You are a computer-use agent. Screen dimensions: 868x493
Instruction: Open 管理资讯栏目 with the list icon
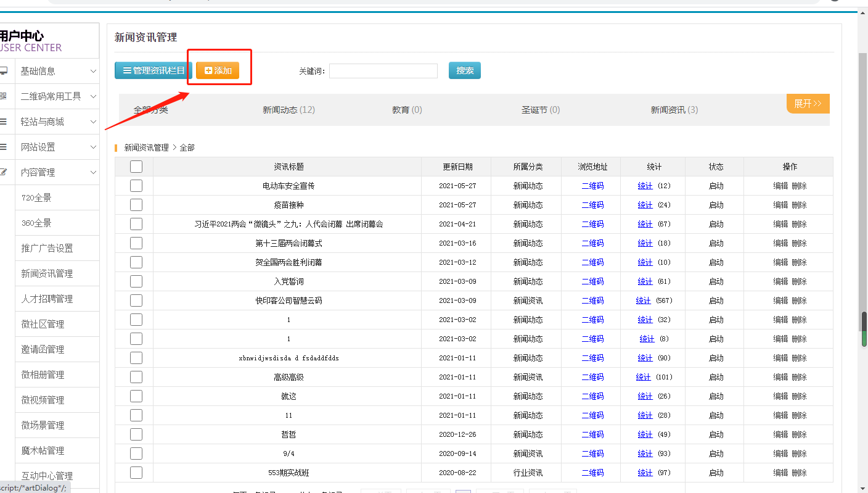click(x=154, y=70)
